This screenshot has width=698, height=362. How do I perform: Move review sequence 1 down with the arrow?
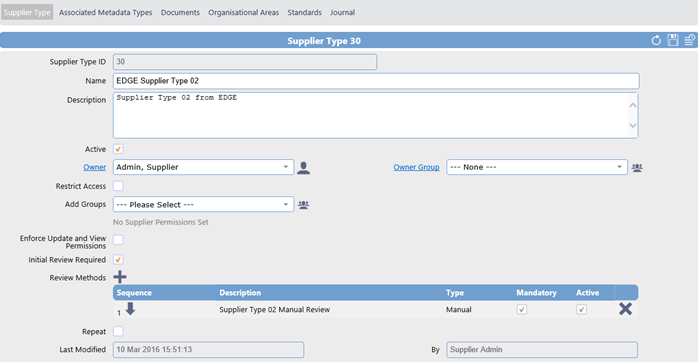[x=130, y=309]
